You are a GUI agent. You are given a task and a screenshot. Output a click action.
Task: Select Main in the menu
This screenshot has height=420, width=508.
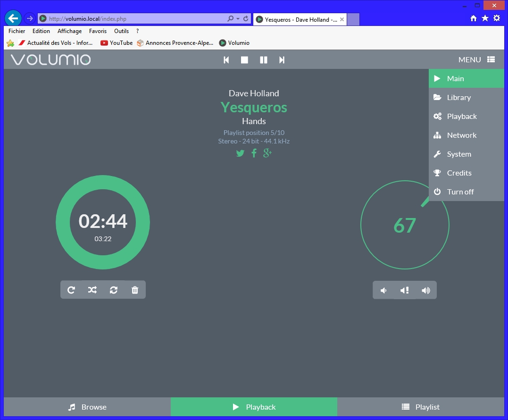pos(466,78)
